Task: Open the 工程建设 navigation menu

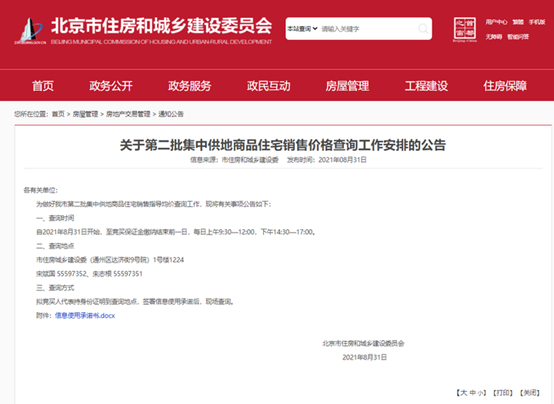Action: coord(426,86)
